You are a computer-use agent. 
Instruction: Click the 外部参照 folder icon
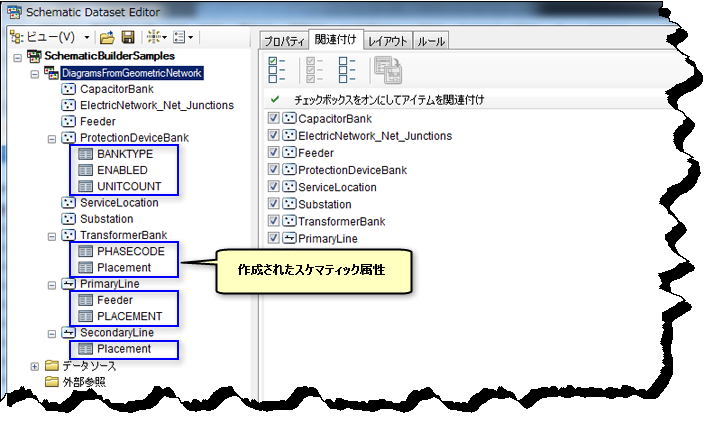[x=52, y=382]
